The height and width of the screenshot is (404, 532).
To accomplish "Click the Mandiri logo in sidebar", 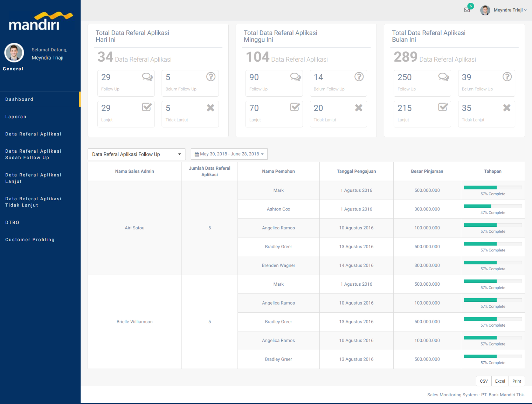I will [x=41, y=21].
